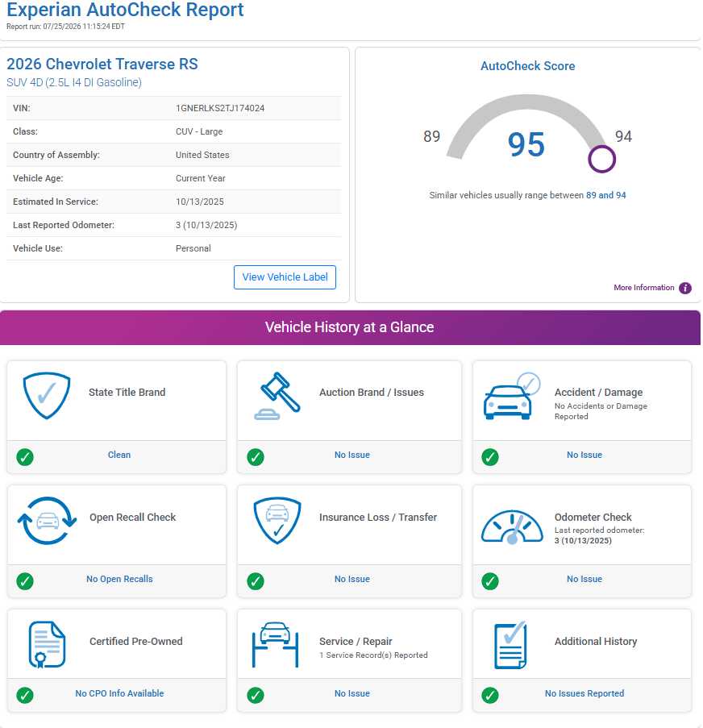Click the green checkmark beside Clean

(25, 457)
